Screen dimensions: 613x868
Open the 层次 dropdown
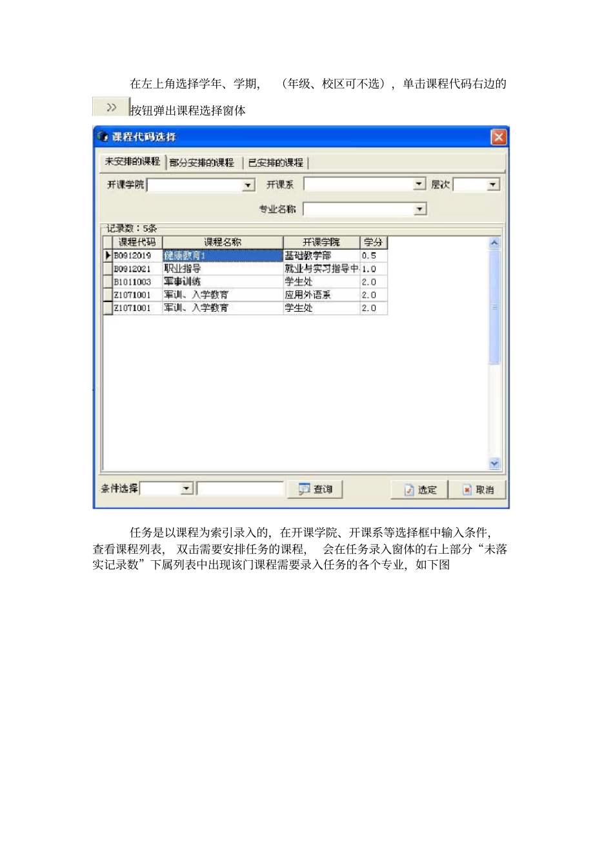point(493,185)
